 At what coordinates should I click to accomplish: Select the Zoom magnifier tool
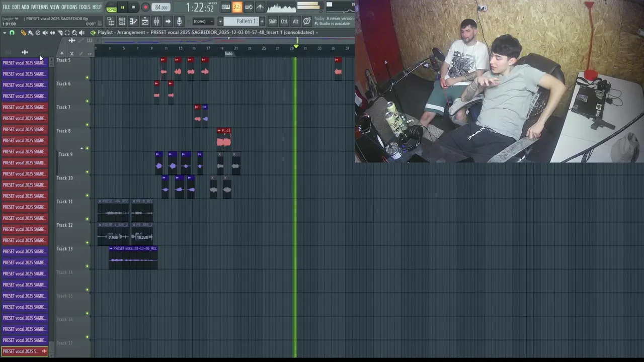point(74,33)
